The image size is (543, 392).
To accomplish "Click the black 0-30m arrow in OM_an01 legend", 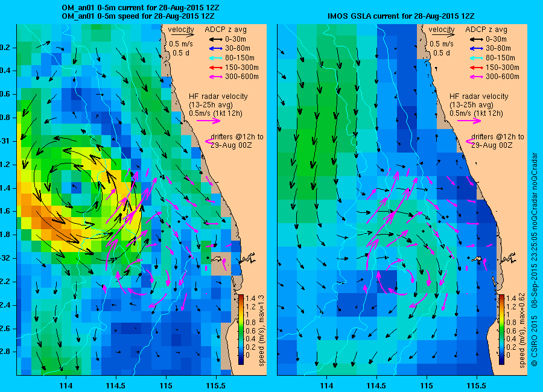I will [215, 39].
